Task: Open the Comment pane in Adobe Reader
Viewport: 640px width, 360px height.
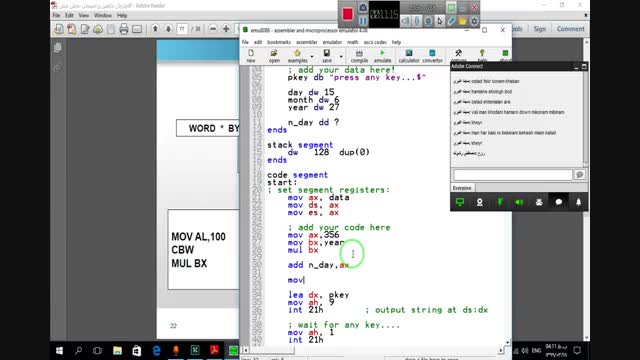Action: (x=571, y=29)
